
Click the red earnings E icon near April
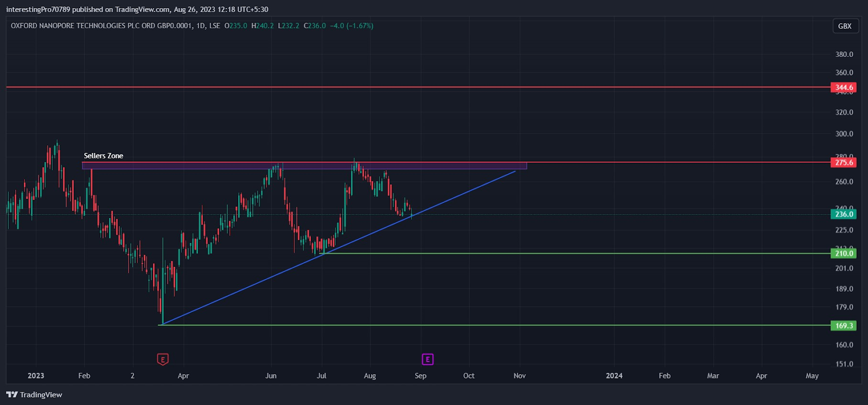163,359
